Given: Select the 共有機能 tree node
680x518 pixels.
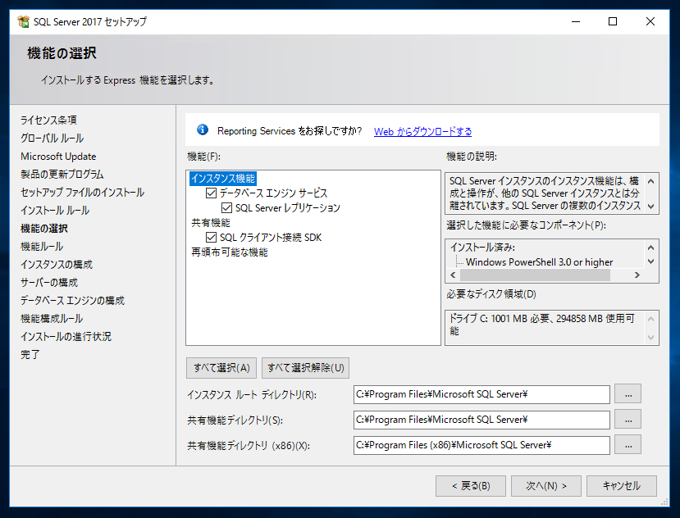Looking at the screenshot, I should [x=211, y=223].
